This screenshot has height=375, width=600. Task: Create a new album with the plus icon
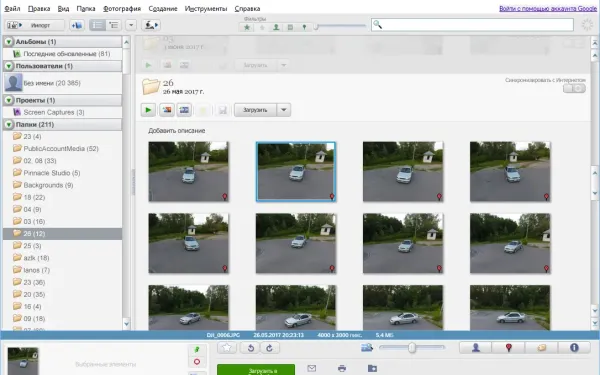pos(77,25)
